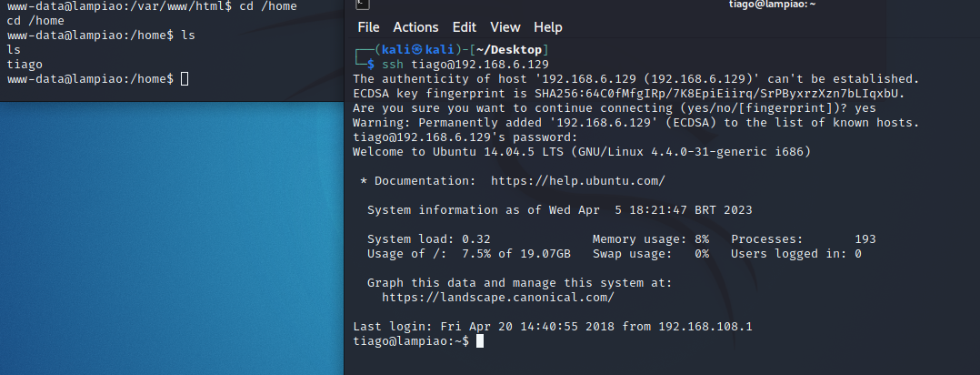Screen dimensions: 980x375
Task: Click the 'Last login' line in the terminal
Action: pos(553,326)
